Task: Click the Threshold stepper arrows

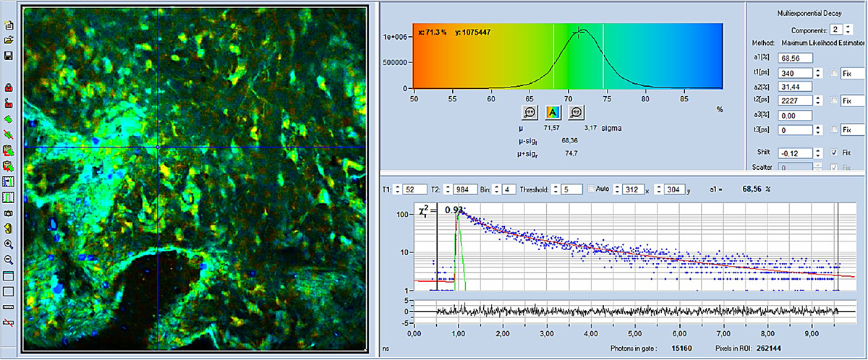Action: coord(556,189)
